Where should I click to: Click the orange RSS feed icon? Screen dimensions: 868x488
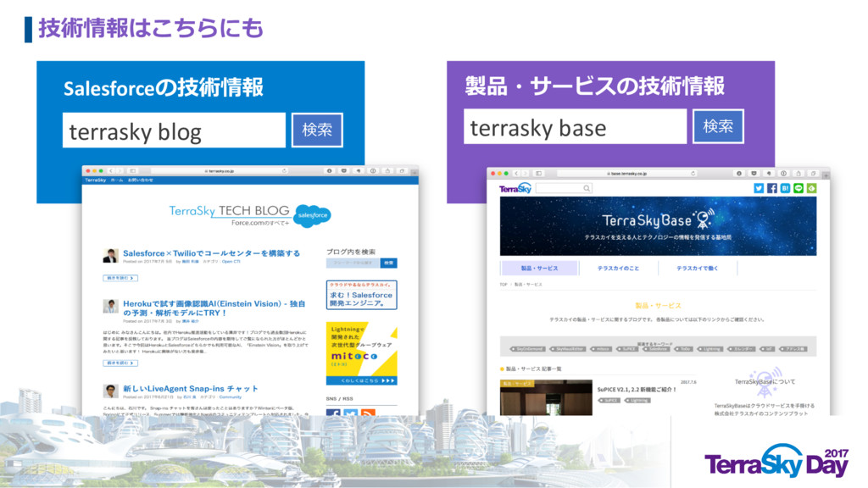click(368, 413)
